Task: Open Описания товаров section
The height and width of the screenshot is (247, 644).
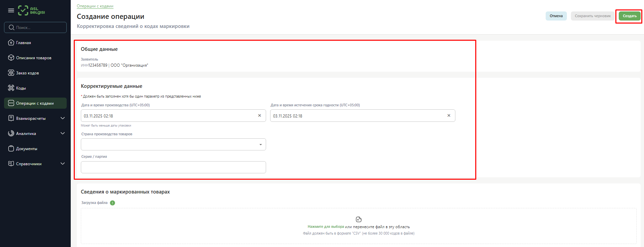Action: coord(34,58)
